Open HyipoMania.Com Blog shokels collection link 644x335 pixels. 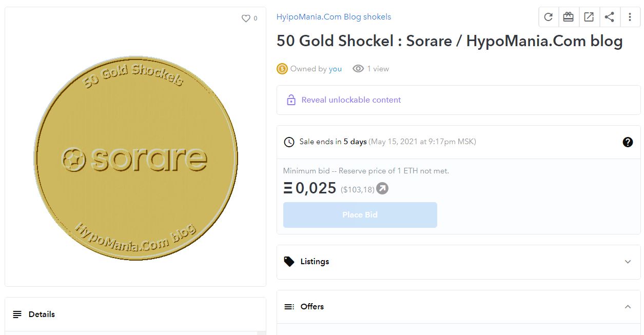click(334, 17)
